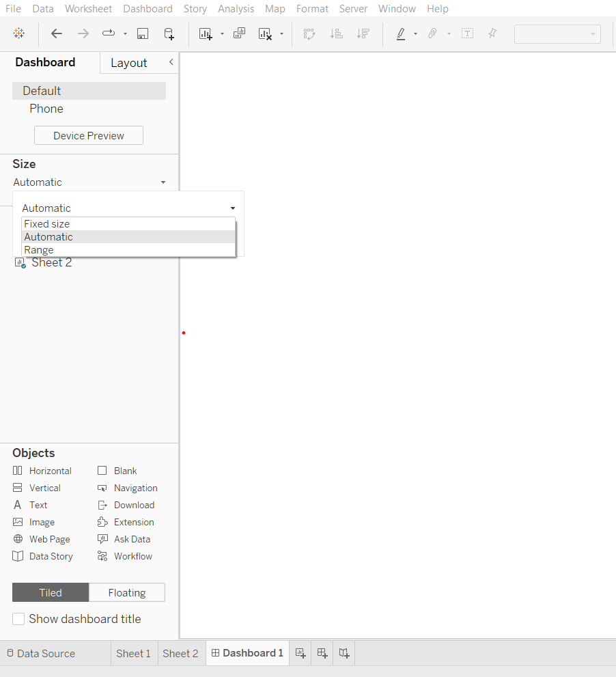Viewport: 616px width, 677px height.
Task: Click the Tableau logo start page icon
Action: [x=18, y=33]
